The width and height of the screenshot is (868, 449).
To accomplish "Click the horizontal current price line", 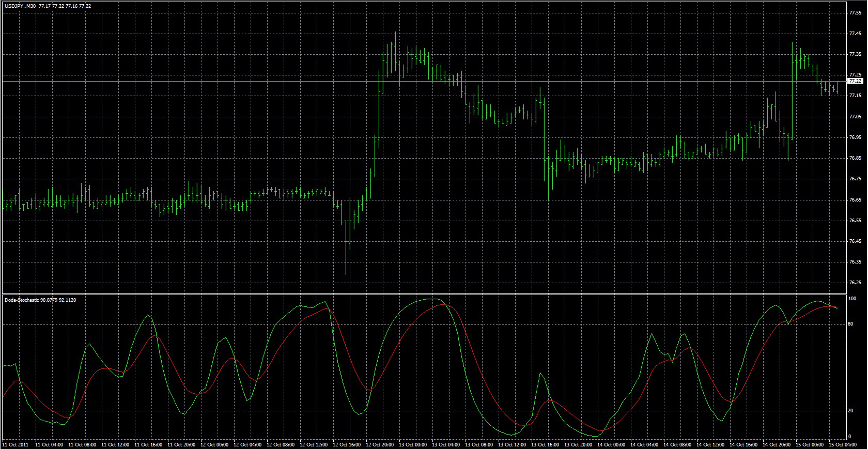I will [424, 82].
